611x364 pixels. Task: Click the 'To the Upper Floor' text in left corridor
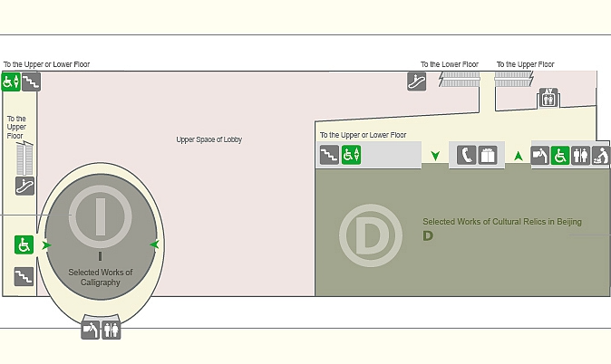[x=16, y=127]
